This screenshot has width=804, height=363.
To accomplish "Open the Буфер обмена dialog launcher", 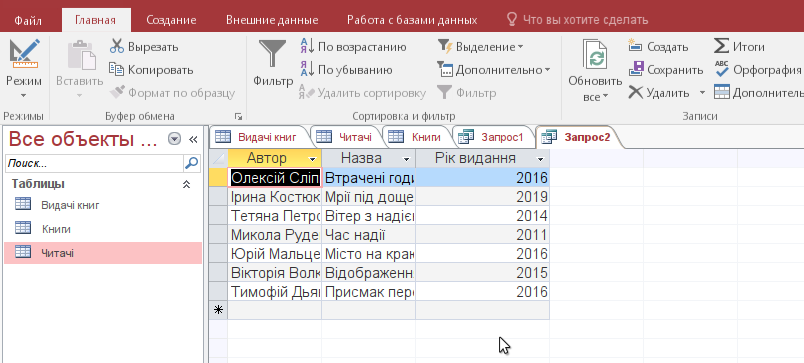I will coord(238,116).
